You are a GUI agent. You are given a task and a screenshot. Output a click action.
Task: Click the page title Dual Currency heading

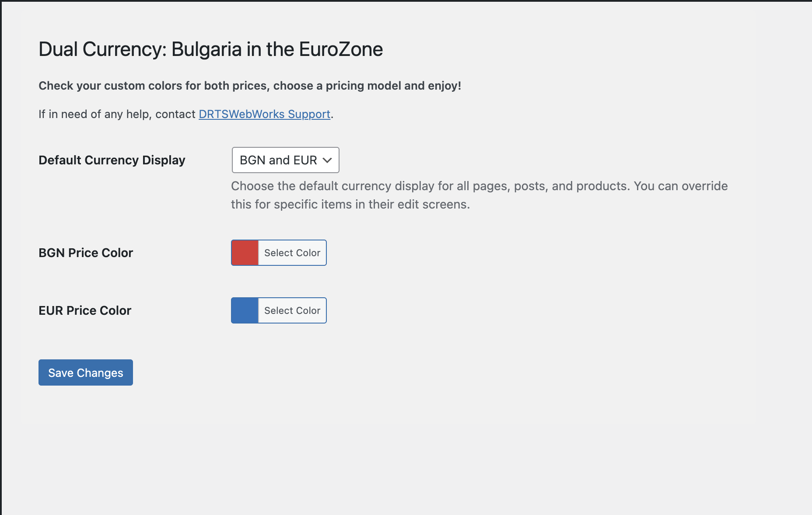tap(210, 49)
